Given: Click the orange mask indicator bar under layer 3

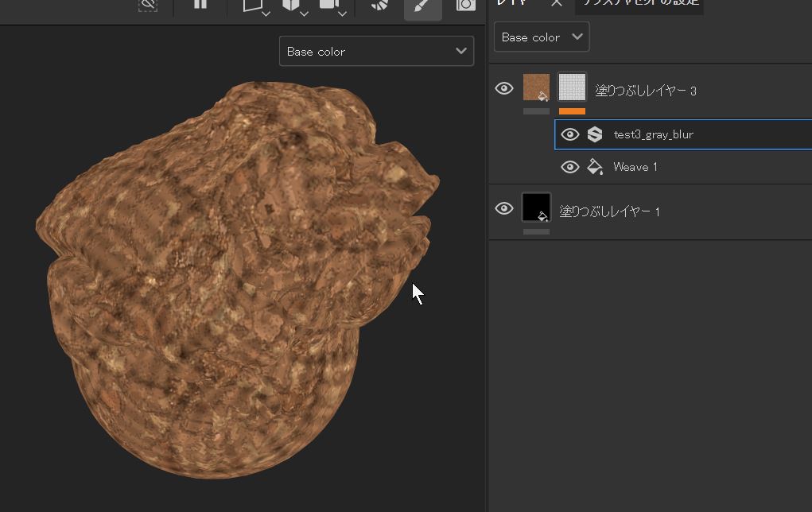Looking at the screenshot, I should click(x=572, y=111).
